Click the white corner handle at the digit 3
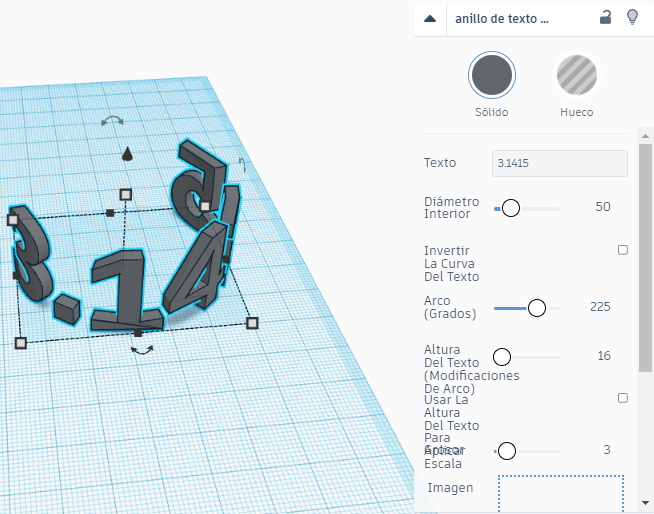 tap(13, 220)
